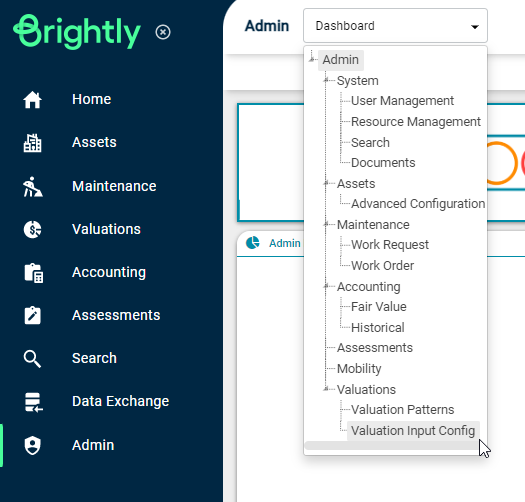
Task: Select the Maintenance worker icon
Action: [32, 187]
